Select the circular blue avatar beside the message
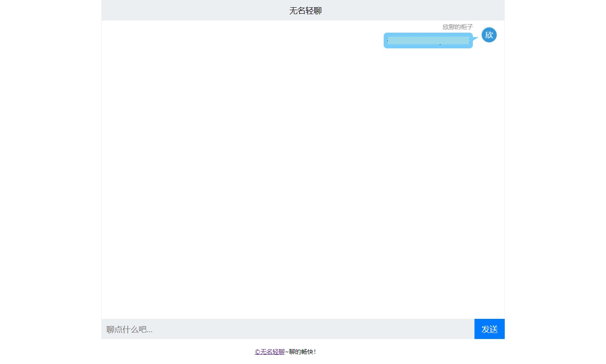Viewport: 606px width, 364px height. tap(489, 35)
